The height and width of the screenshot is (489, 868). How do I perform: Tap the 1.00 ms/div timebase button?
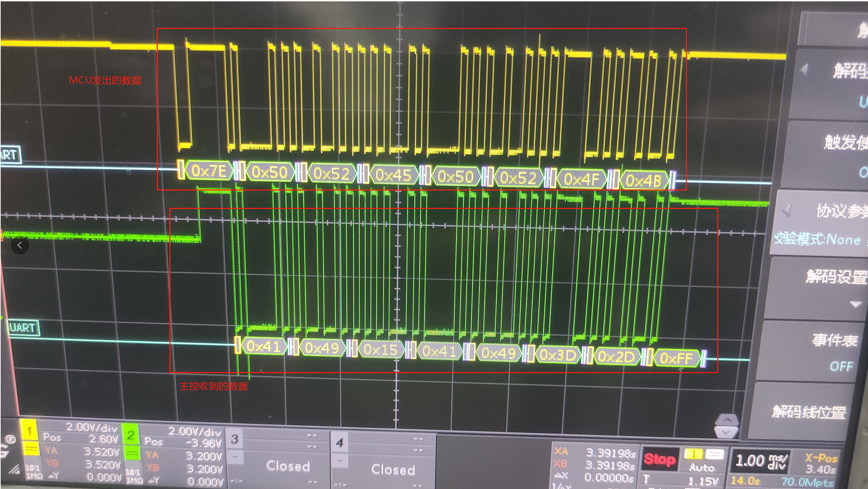[x=760, y=461]
